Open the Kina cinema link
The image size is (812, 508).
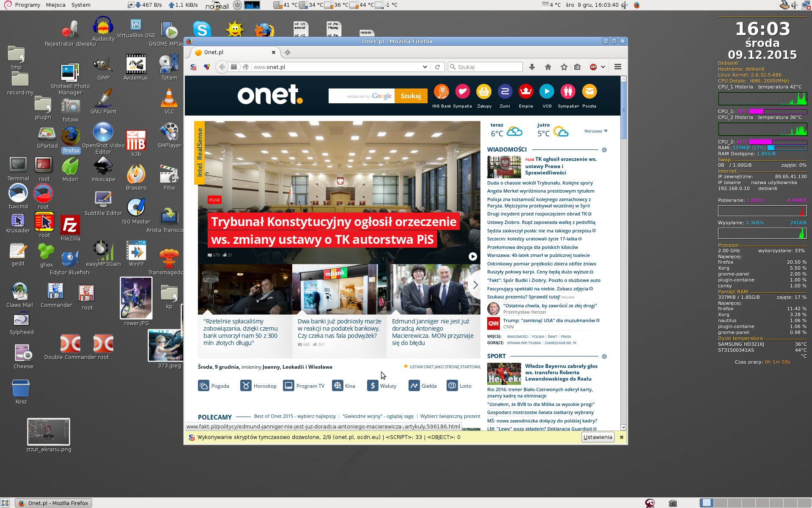tap(344, 386)
